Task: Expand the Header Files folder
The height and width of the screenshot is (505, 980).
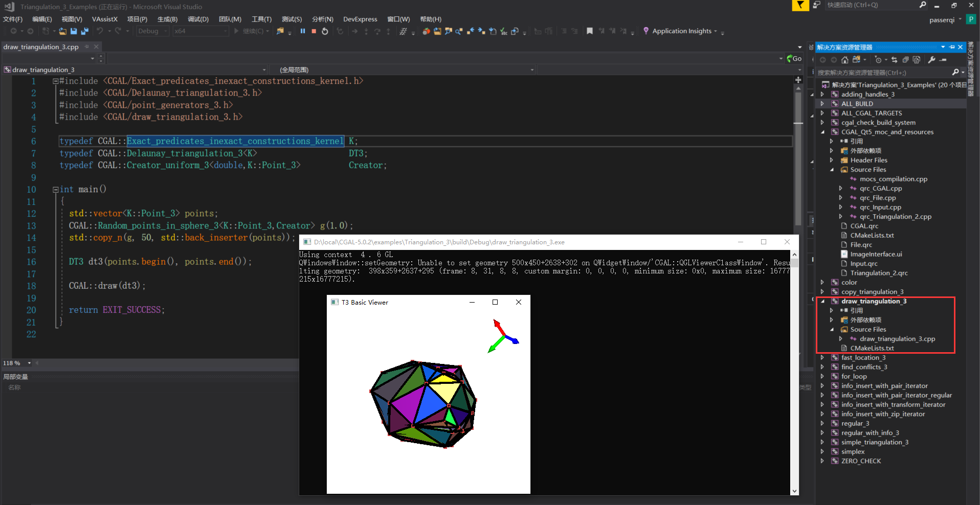Action: (x=832, y=160)
